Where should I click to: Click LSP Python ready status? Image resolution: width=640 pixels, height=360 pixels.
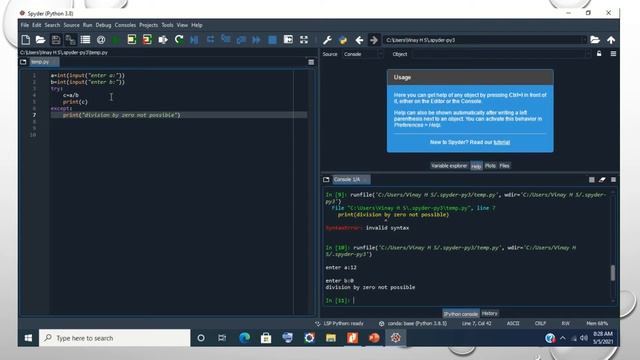pyautogui.click(x=340, y=324)
